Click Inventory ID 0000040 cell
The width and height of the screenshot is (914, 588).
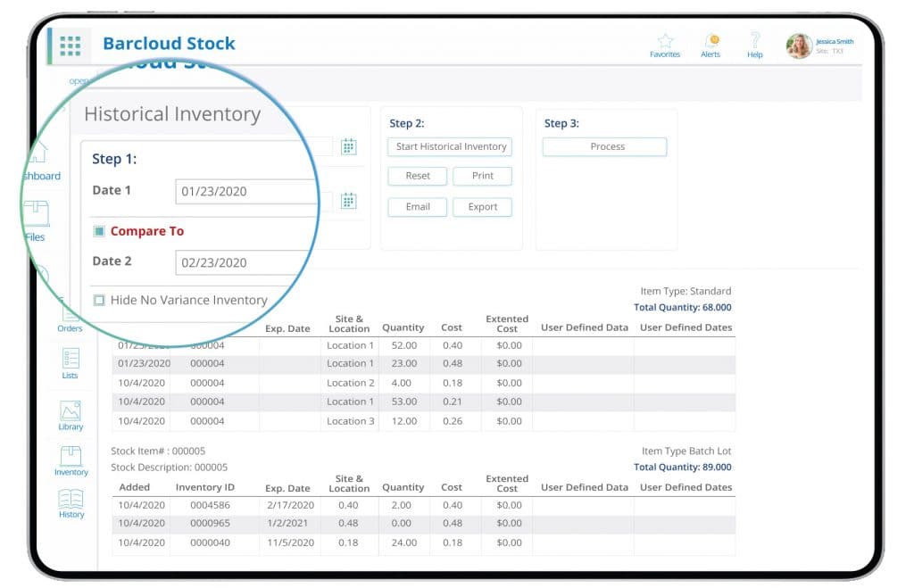click(x=210, y=542)
